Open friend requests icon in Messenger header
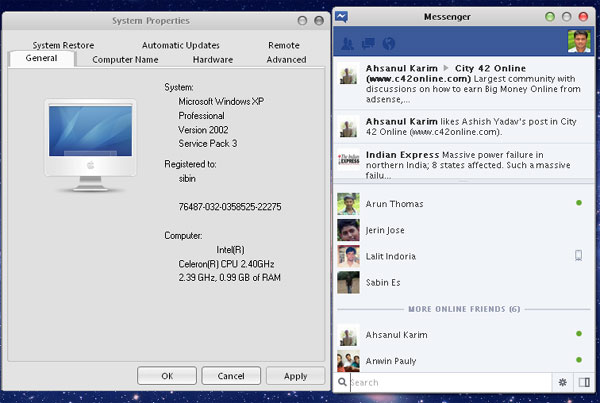Screen dimensions: 600x403 347,44
